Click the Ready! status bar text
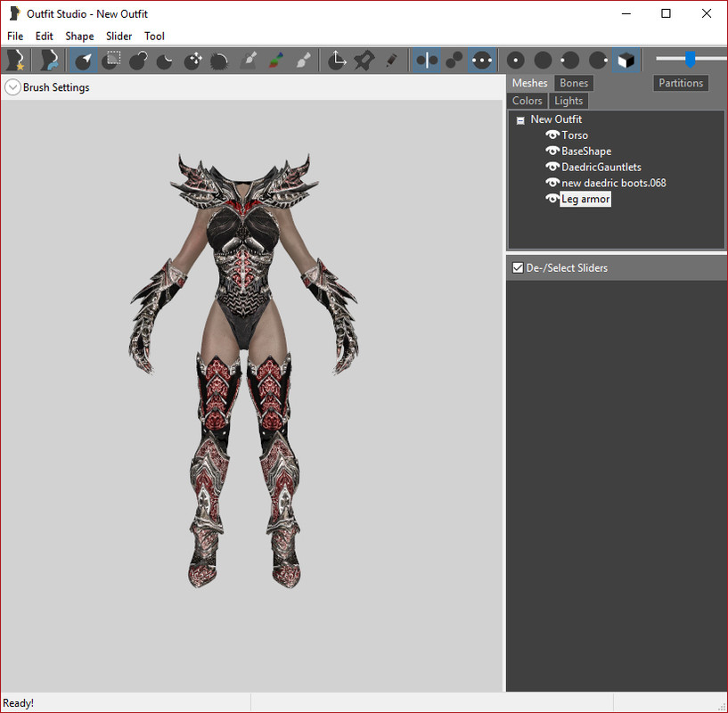728x713 pixels. pos(18,703)
